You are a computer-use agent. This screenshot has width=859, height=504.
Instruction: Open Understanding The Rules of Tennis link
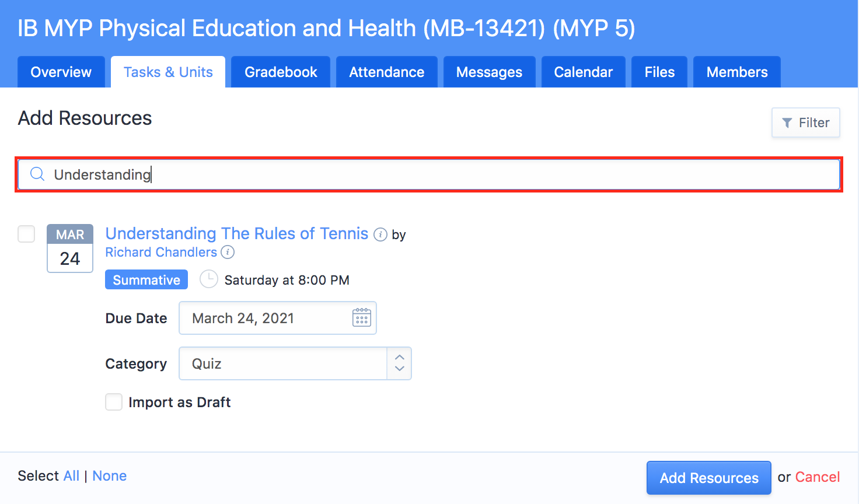tap(236, 233)
